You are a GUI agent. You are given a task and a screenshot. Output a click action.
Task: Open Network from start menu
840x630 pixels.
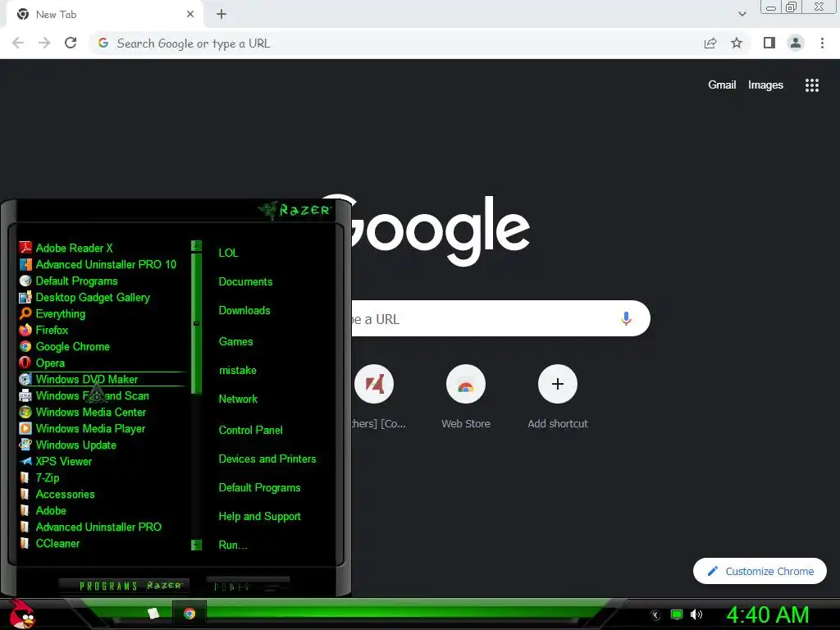click(238, 399)
